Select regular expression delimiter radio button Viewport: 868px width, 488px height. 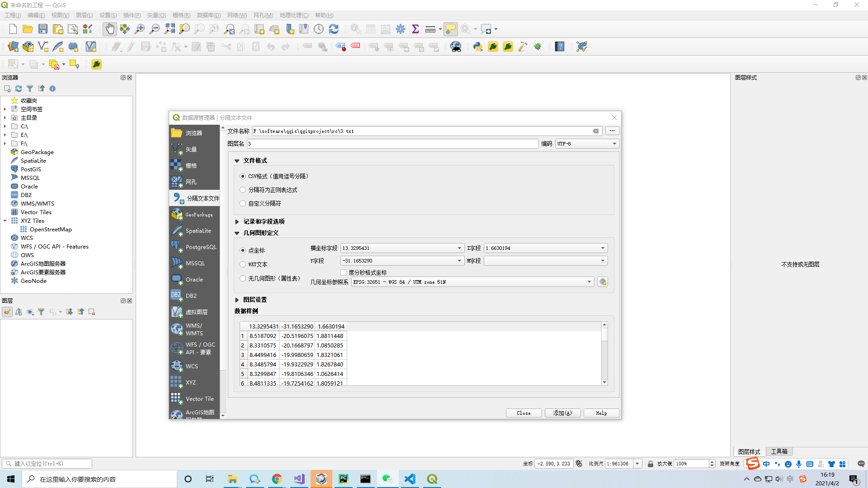click(243, 190)
